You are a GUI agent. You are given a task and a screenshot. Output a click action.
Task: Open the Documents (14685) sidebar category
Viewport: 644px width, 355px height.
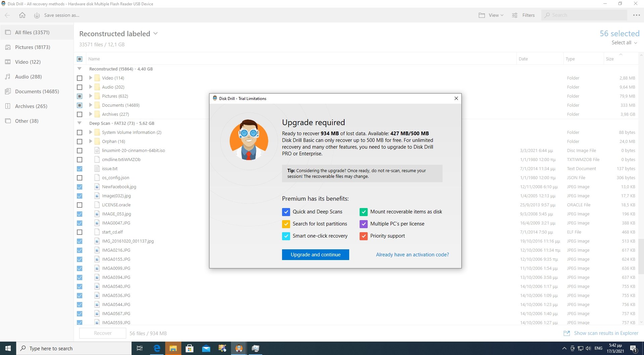[x=37, y=91]
